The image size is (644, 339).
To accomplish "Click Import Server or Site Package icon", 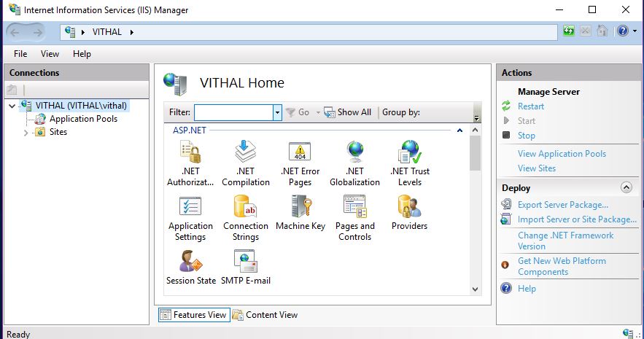I will point(506,219).
